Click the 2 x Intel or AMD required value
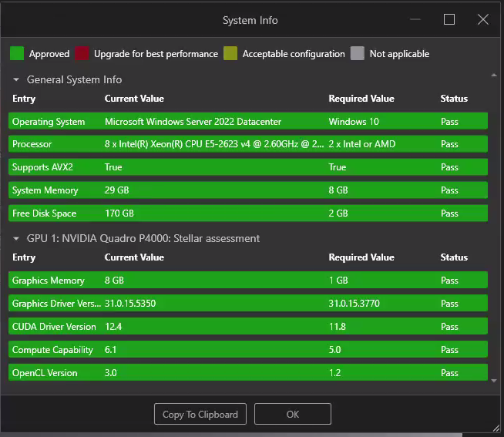This screenshot has width=504, height=437. tap(362, 144)
